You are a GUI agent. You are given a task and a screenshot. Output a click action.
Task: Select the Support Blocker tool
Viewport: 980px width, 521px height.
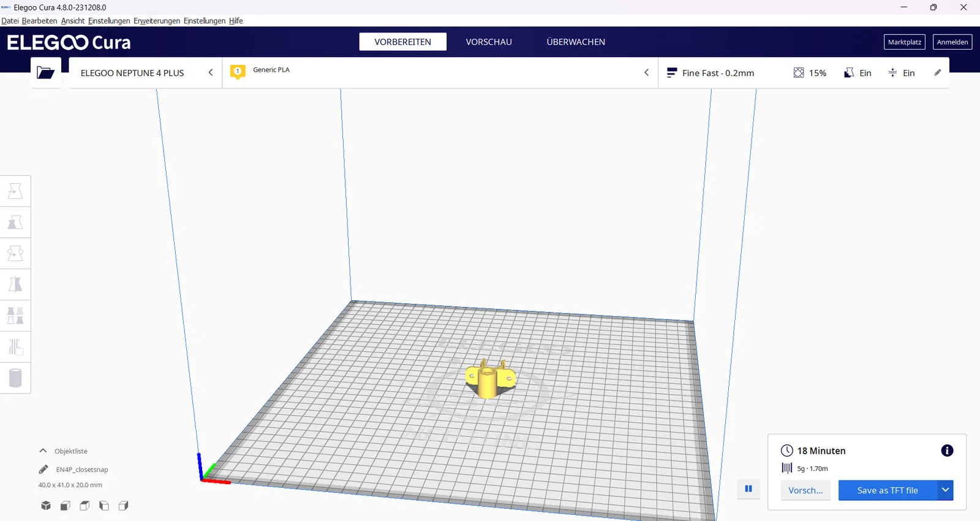point(15,347)
